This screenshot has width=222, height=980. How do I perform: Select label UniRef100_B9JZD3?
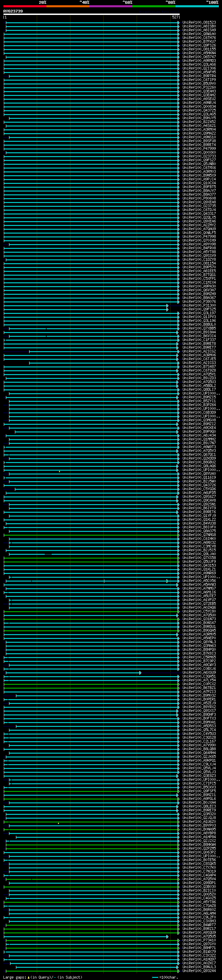click(x=199, y=378)
